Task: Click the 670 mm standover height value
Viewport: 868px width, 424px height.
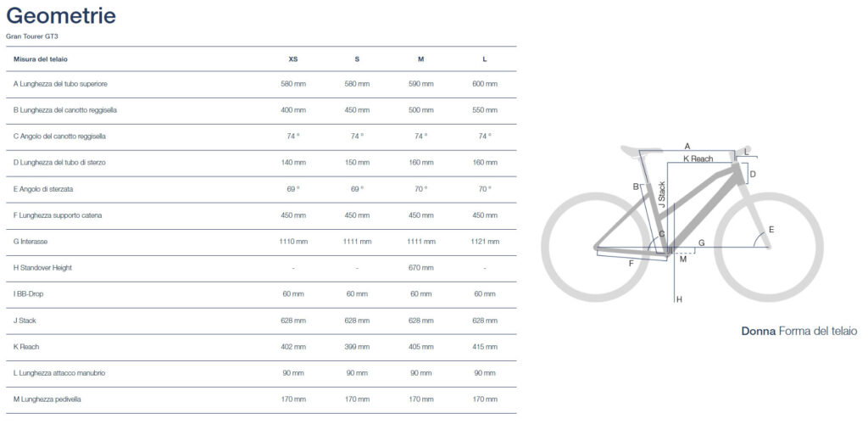Action: click(420, 268)
